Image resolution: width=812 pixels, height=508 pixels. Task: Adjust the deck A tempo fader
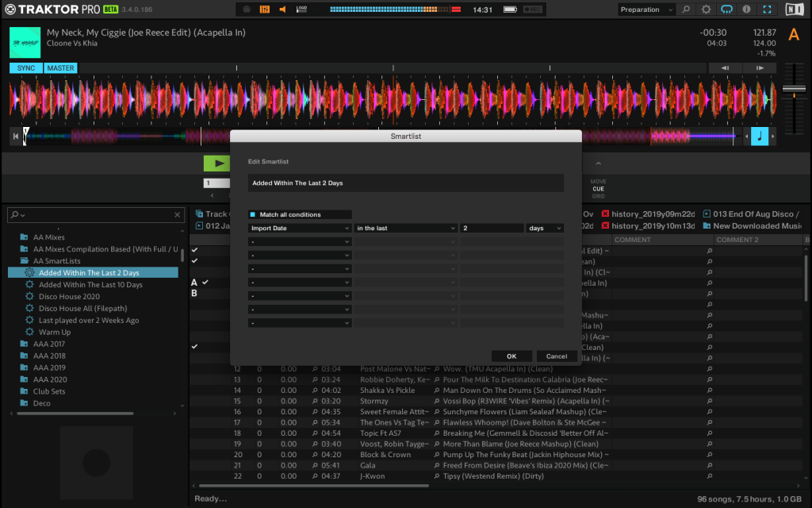click(x=794, y=89)
